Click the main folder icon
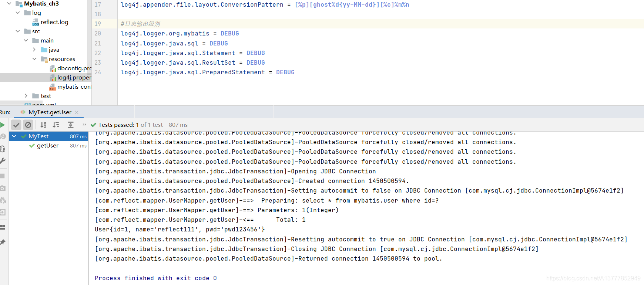644x285 pixels. (36, 41)
